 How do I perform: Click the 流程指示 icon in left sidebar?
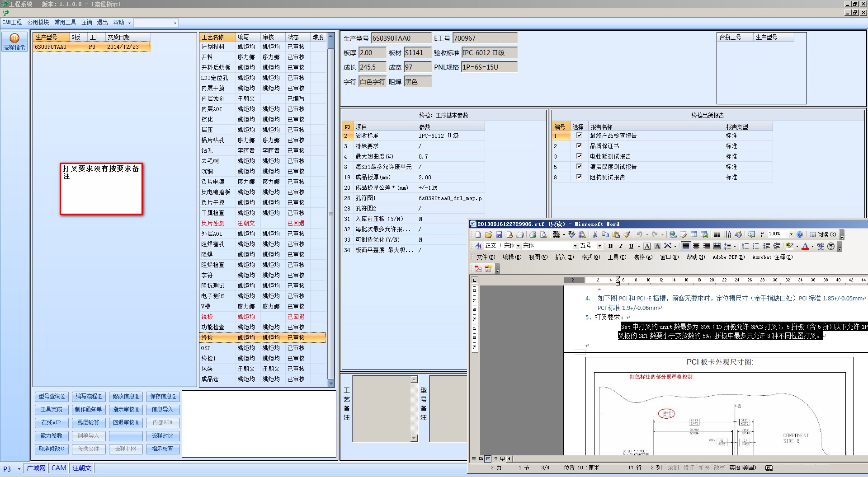(14, 42)
